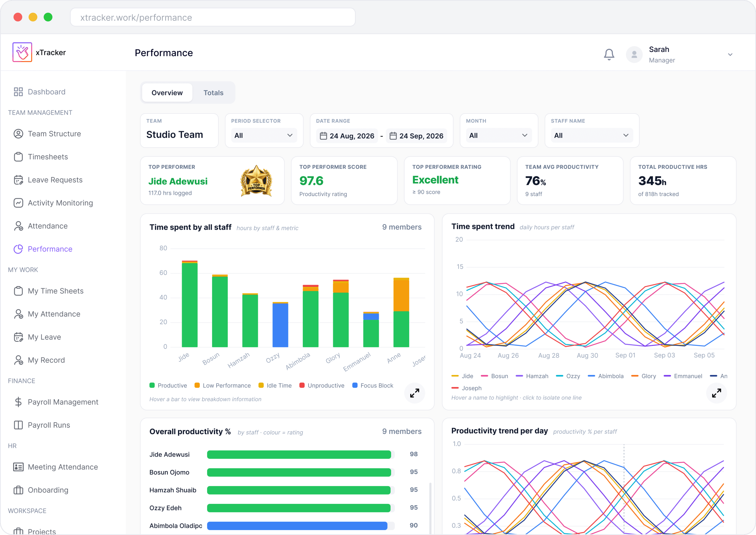
Task: Isolate Hamzah line in trend legend
Action: pyautogui.click(x=532, y=376)
